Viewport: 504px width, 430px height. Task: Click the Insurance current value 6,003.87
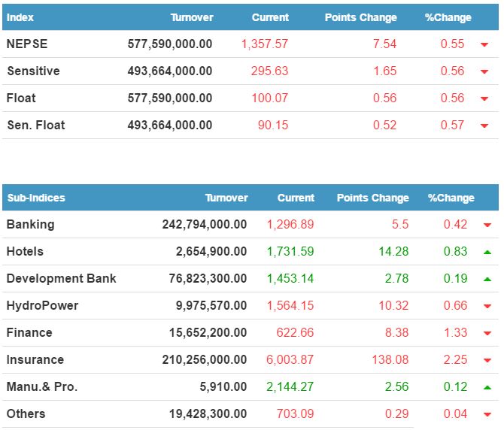pyautogui.click(x=290, y=359)
